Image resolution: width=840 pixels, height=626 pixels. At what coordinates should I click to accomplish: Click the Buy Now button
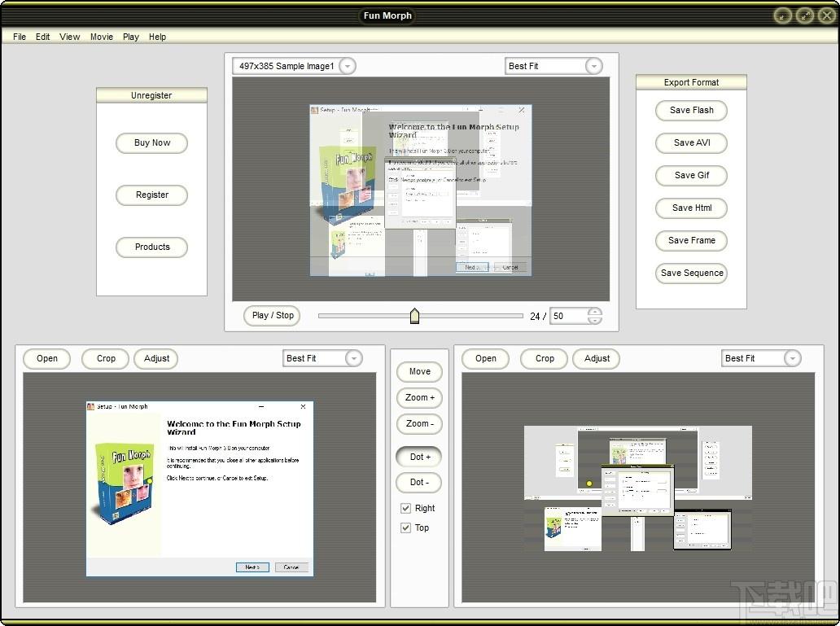[x=151, y=143]
